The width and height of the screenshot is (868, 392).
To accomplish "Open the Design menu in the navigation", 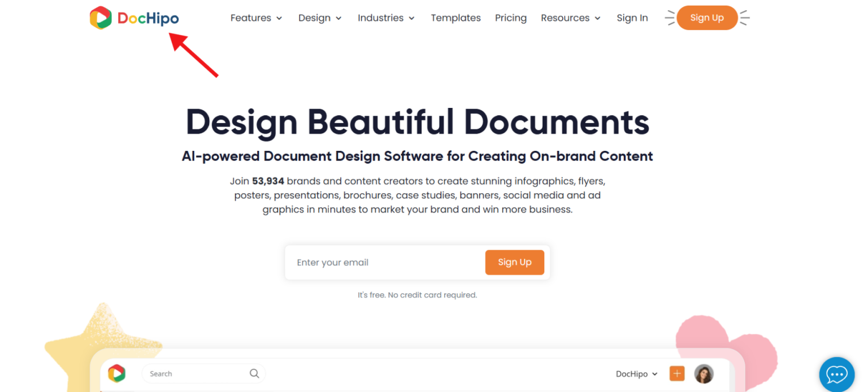I will [x=315, y=18].
